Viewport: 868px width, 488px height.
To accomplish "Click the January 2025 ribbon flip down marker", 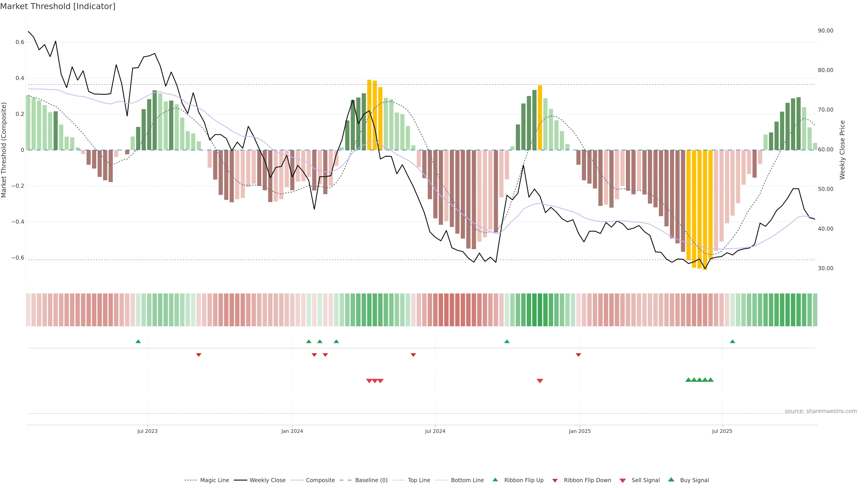I will [x=578, y=355].
